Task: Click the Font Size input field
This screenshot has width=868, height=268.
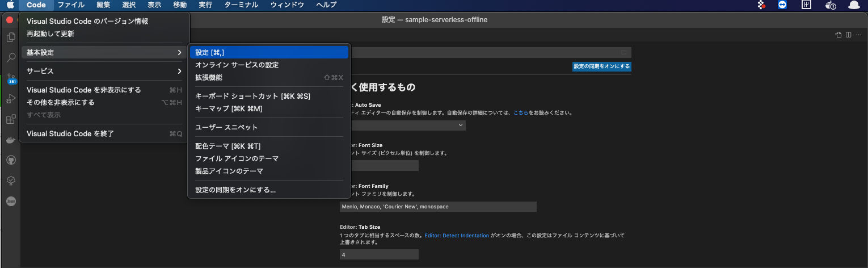Action: [379, 166]
